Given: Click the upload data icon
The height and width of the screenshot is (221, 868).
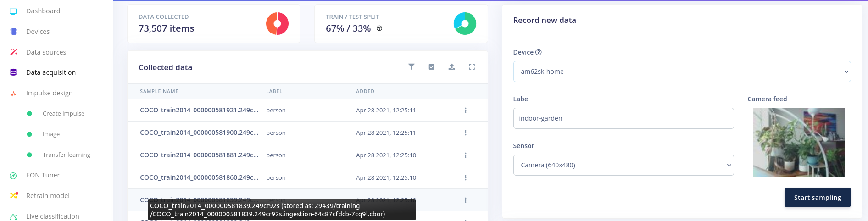Looking at the screenshot, I should 452,67.
